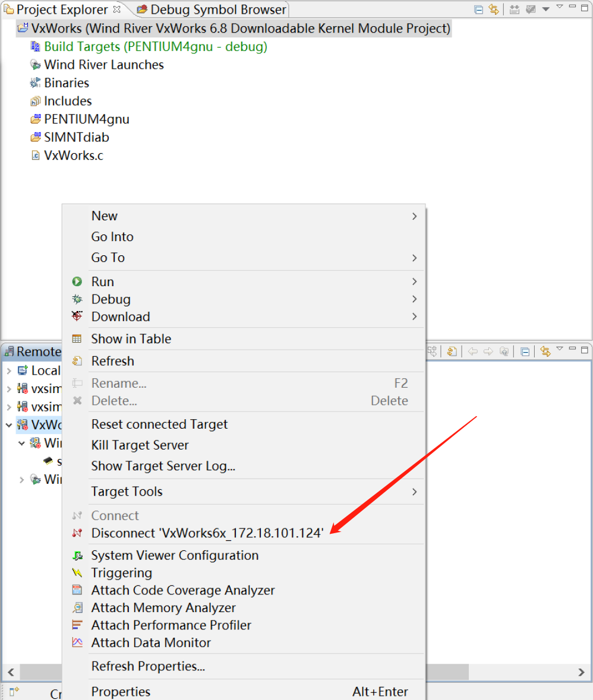Select Build Targets (PENTIUM4gnu - debug)
Viewport: 593px width, 700px height.
point(156,46)
